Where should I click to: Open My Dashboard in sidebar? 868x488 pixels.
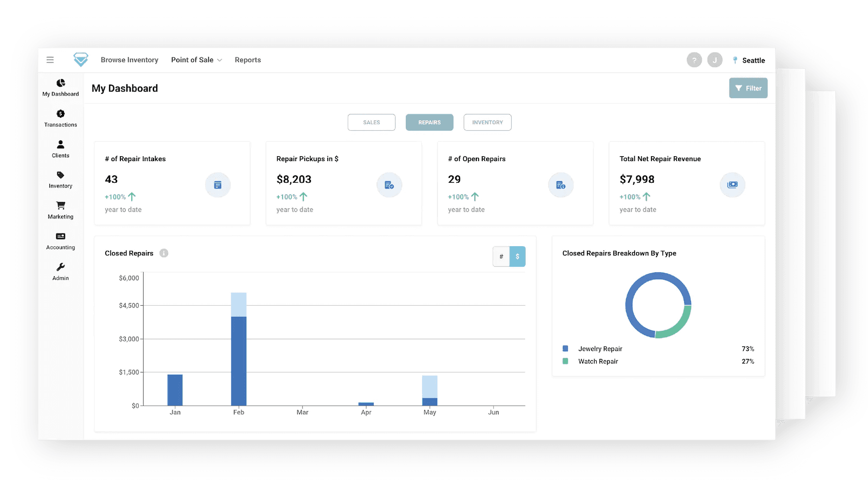61,87
